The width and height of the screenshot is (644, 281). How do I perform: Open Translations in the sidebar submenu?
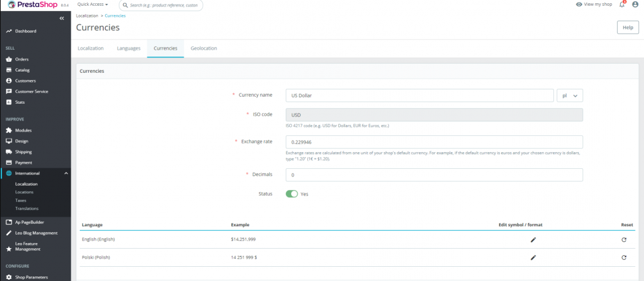pos(26,209)
